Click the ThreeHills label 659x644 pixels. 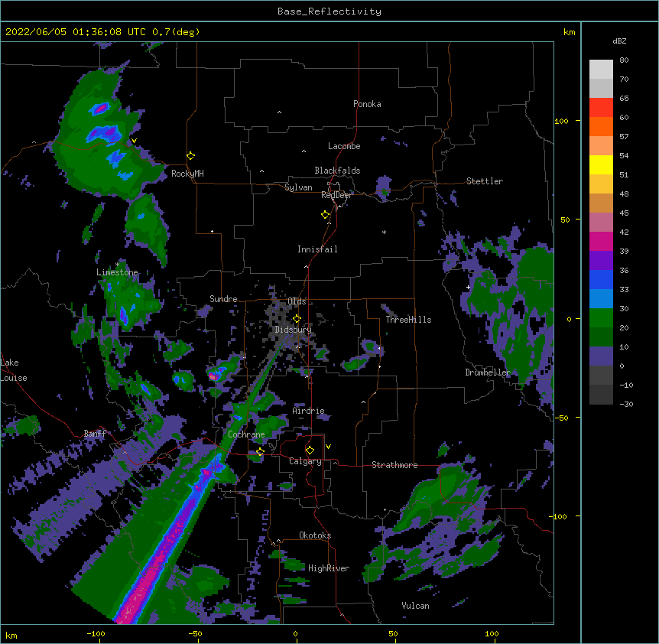[408, 320]
